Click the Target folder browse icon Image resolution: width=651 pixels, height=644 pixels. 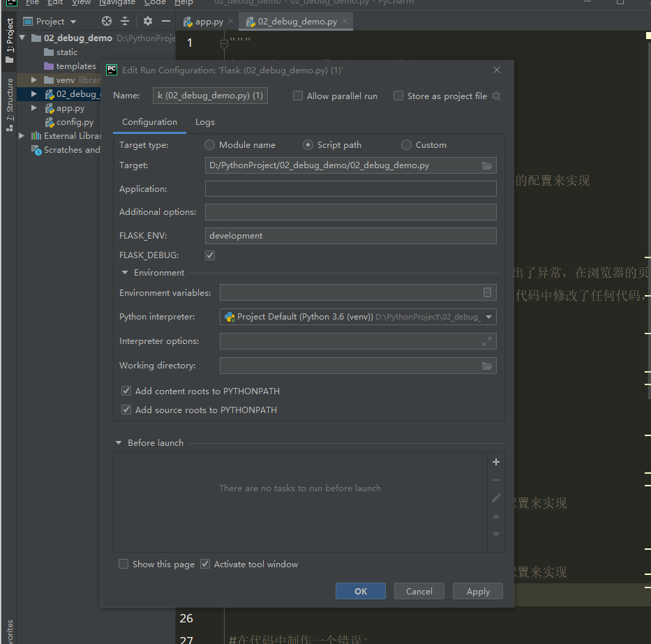point(487,165)
